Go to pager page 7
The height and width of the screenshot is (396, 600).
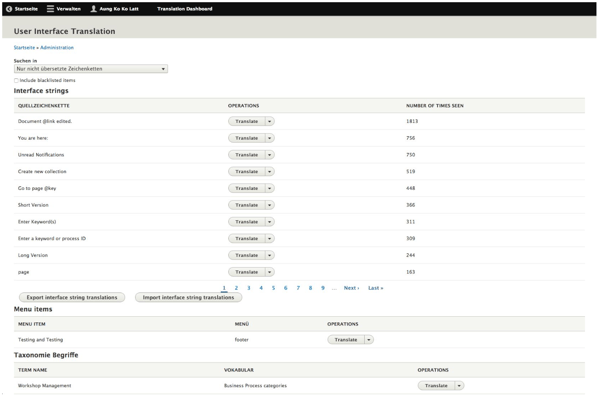(298, 288)
